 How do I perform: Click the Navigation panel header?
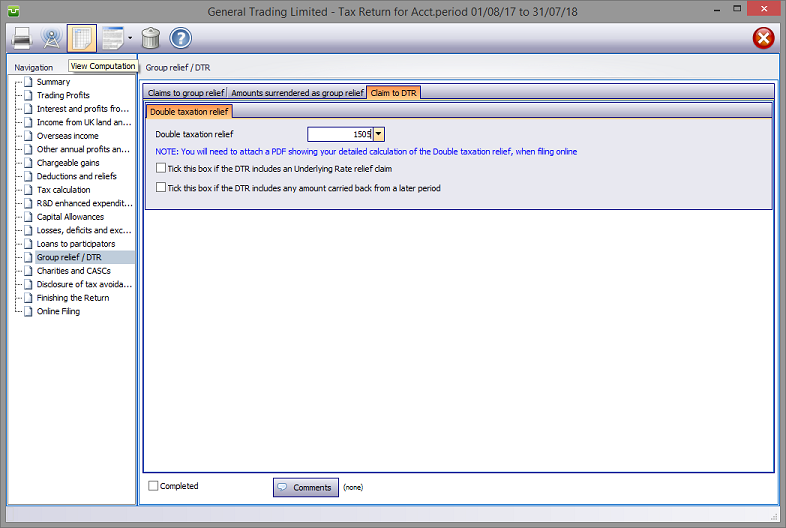[x=34, y=68]
